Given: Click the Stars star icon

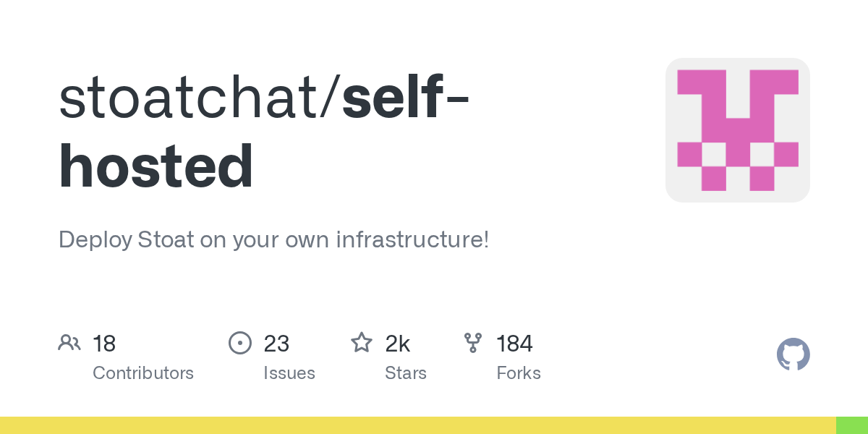Looking at the screenshot, I should (362, 342).
